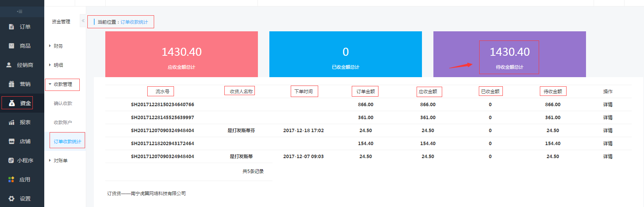Image resolution: width=644 pixels, height=207 pixels.
Task: Expand the 对账单 submenu
Action: [60, 160]
